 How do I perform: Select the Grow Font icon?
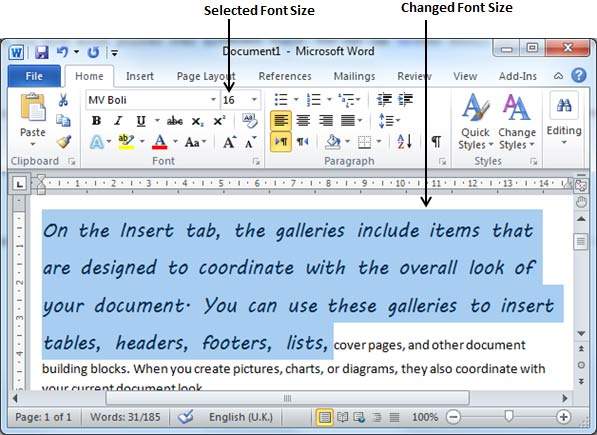230,143
